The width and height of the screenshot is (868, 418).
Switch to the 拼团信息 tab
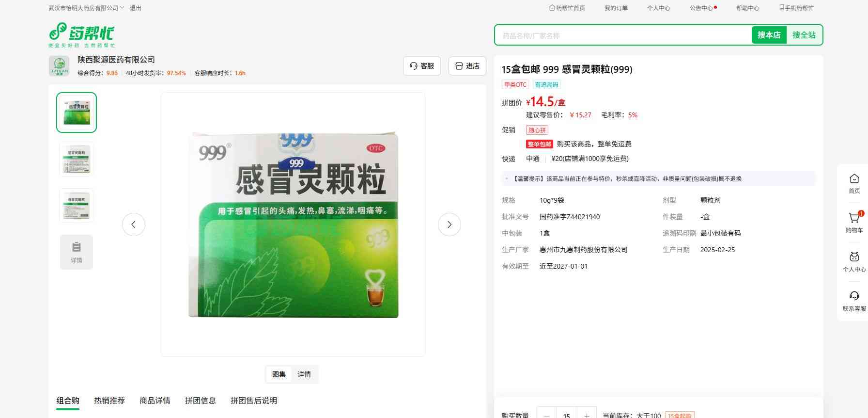point(200,401)
